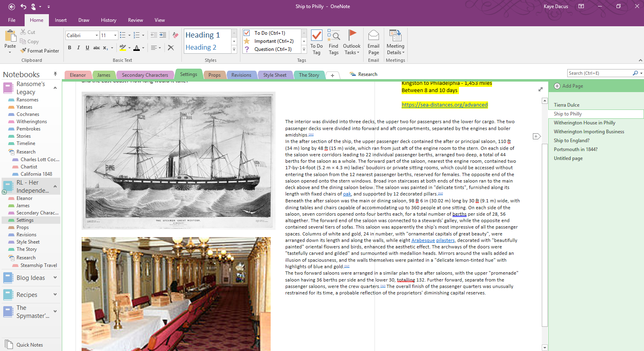Viewport: 644px width, 351px height.
Task: Open the font size dropdown
Action: coord(115,36)
